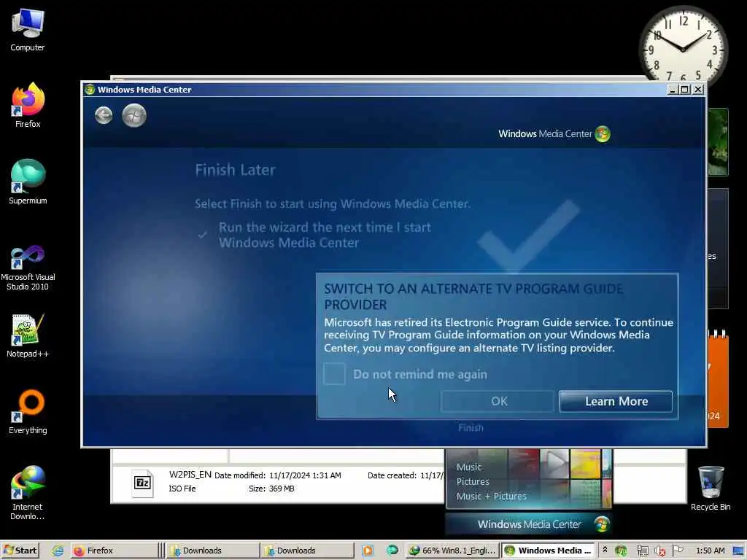Switch to Firefox taskbar button
The width and height of the screenshot is (747, 560).
point(115,551)
